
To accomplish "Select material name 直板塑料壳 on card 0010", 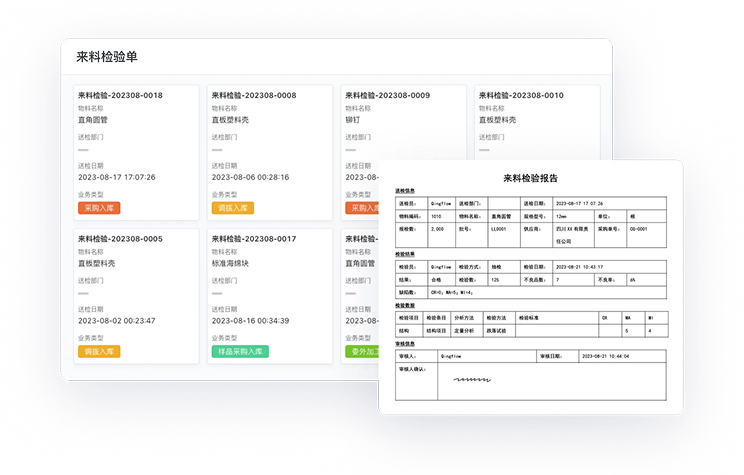I will (497, 120).
